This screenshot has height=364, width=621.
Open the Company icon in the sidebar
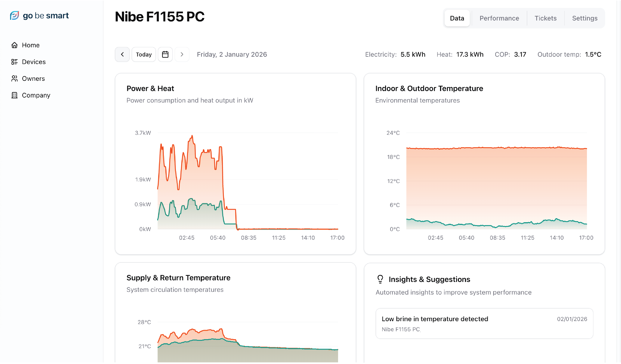(15, 95)
